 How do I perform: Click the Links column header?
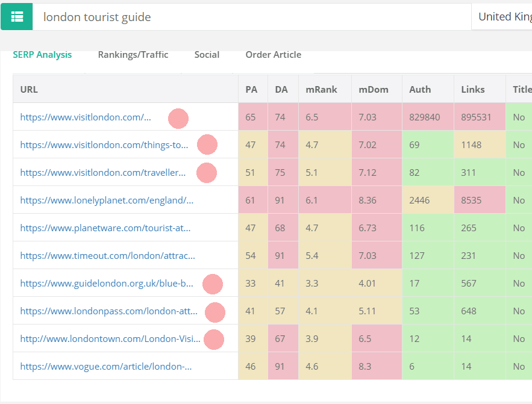click(472, 89)
